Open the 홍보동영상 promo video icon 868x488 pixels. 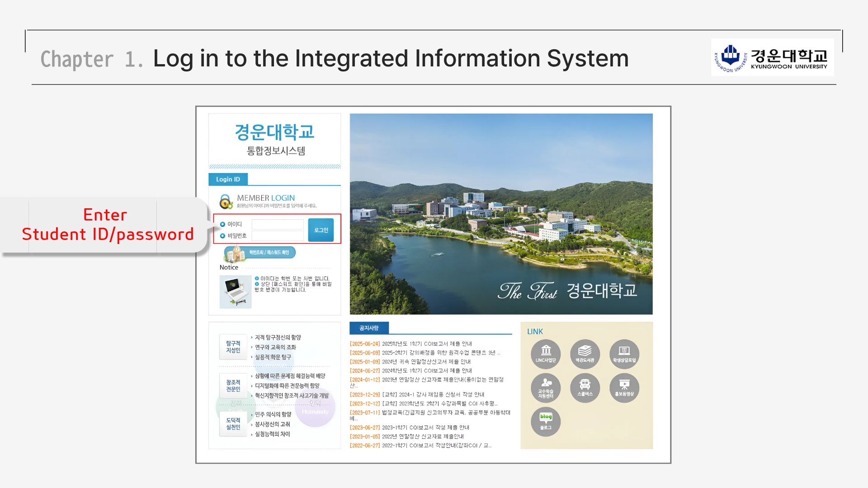coord(624,388)
